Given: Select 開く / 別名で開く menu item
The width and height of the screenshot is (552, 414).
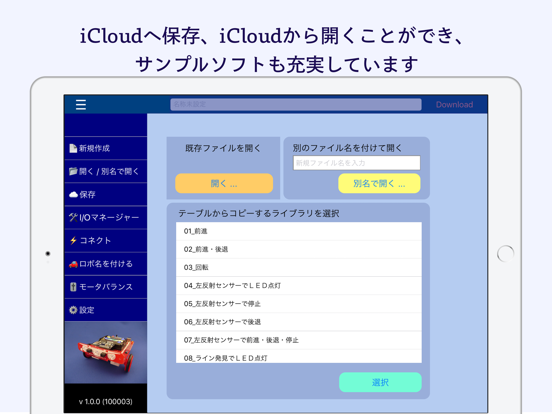Looking at the screenshot, I should click(106, 171).
